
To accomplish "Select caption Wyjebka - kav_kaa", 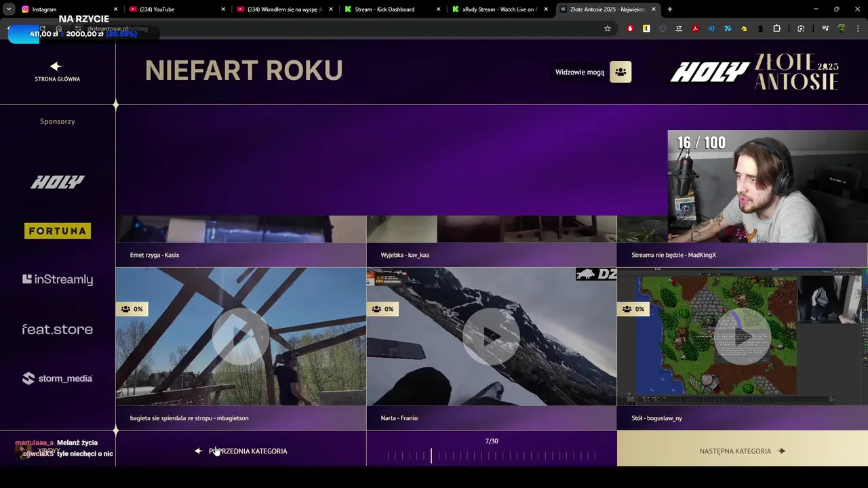I will (x=405, y=255).
